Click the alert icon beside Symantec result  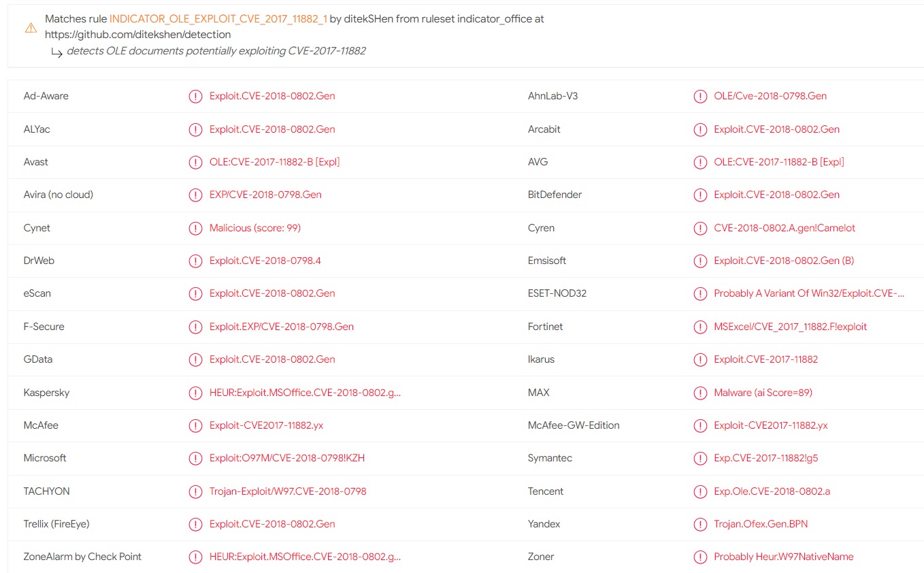(700, 459)
